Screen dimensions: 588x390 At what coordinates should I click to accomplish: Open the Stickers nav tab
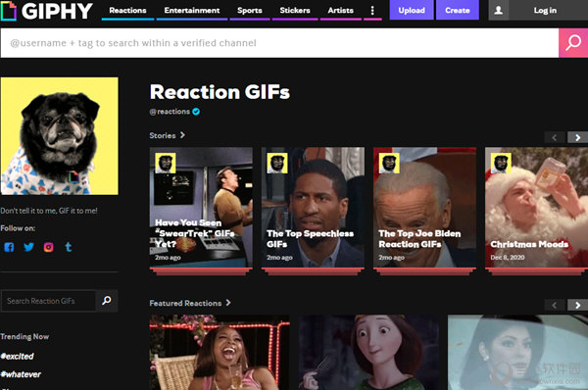coord(295,11)
